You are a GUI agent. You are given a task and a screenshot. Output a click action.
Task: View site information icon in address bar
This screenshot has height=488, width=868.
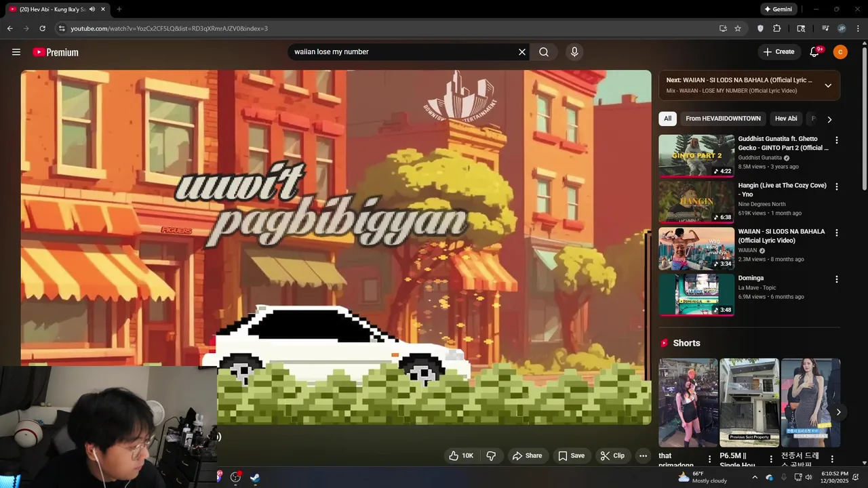(62, 28)
